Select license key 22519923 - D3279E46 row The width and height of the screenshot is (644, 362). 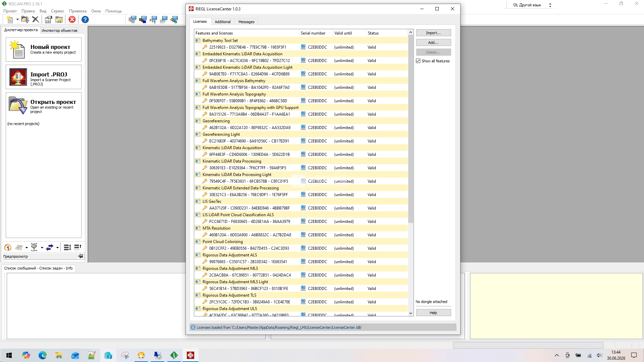pos(301,47)
